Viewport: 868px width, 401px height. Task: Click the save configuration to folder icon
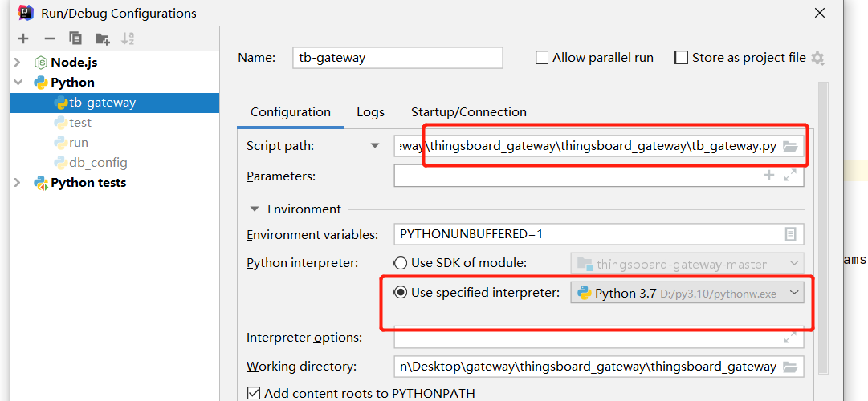[x=102, y=38]
